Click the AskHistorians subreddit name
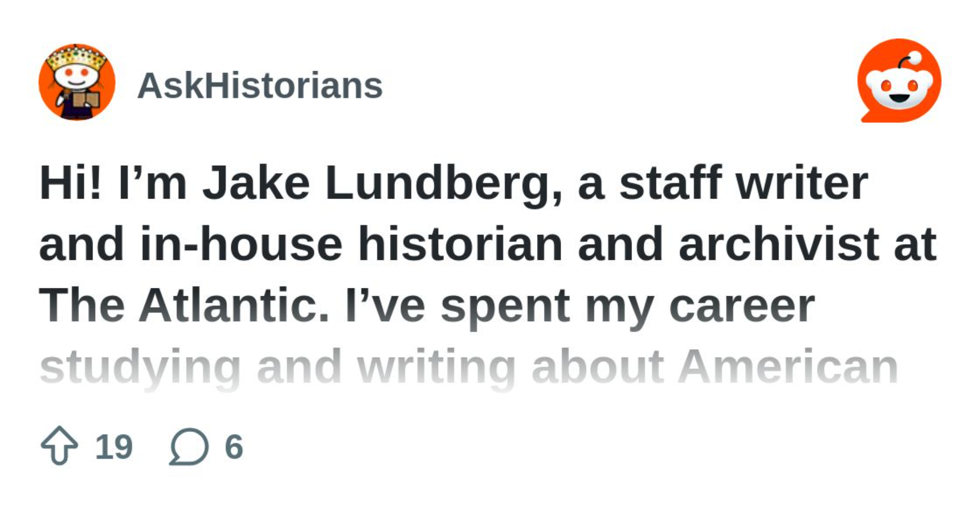 point(260,86)
